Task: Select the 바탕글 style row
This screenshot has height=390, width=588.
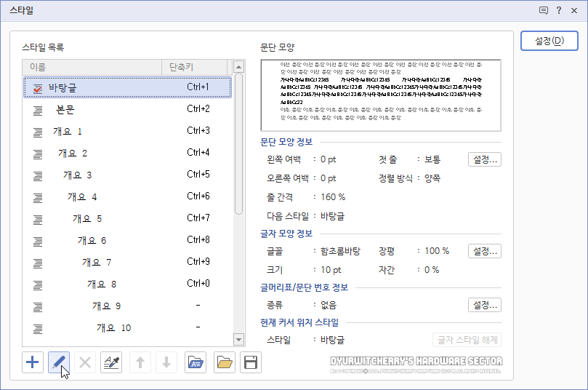Action: tap(127, 87)
